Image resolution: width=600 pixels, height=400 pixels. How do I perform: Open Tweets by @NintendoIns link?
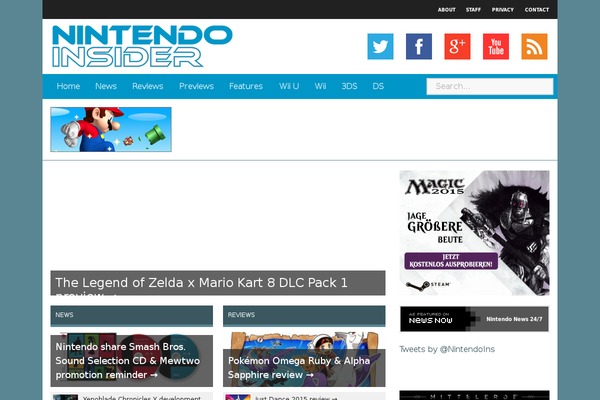(447, 349)
